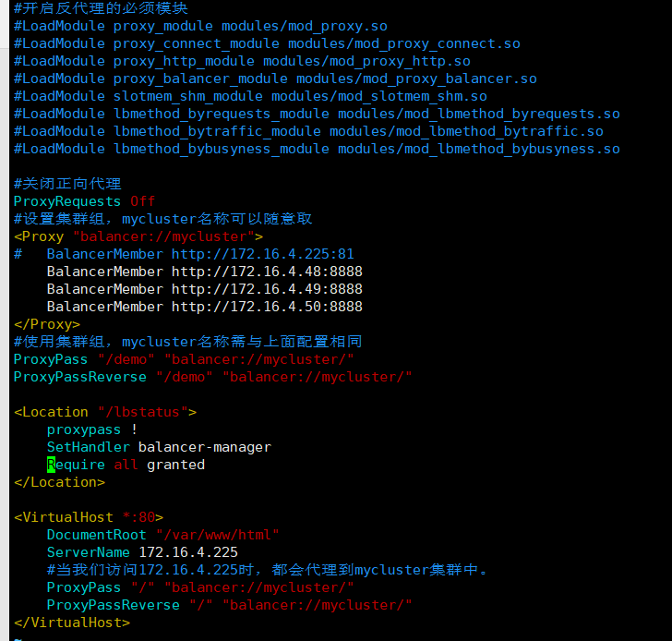Viewport: 672px width, 641px height.
Task: Click the 'Require all granted' line
Action: click(126, 466)
